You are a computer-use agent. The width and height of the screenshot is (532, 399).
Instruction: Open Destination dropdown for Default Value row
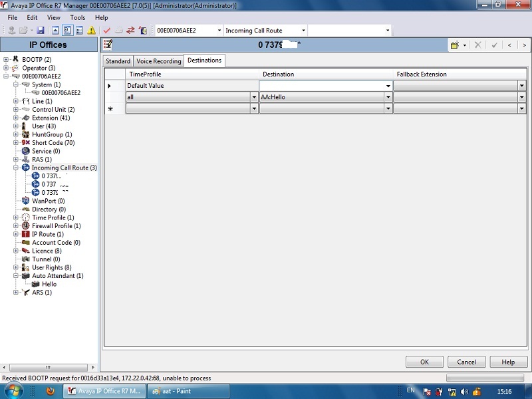tap(388, 86)
